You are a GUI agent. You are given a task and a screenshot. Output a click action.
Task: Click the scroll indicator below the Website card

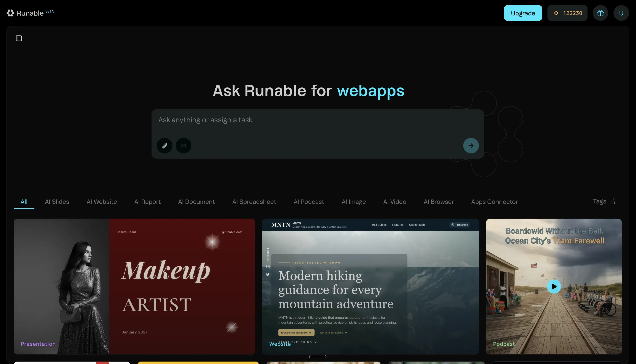(318, 356)
